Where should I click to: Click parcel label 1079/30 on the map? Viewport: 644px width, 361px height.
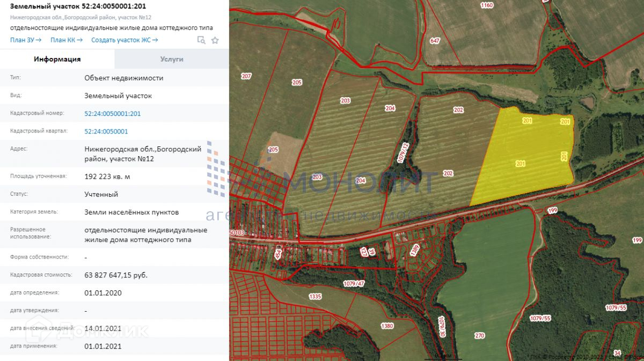(x=442, y=326)
